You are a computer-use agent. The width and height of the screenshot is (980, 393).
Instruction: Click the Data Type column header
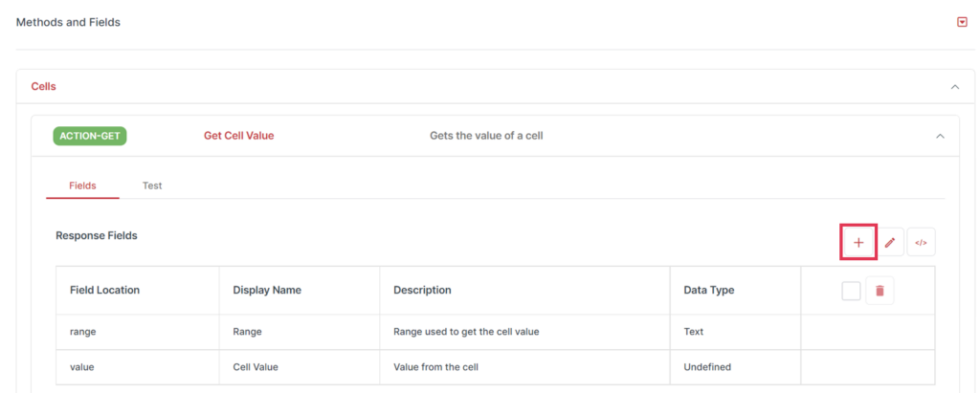[x=709, y=290]
